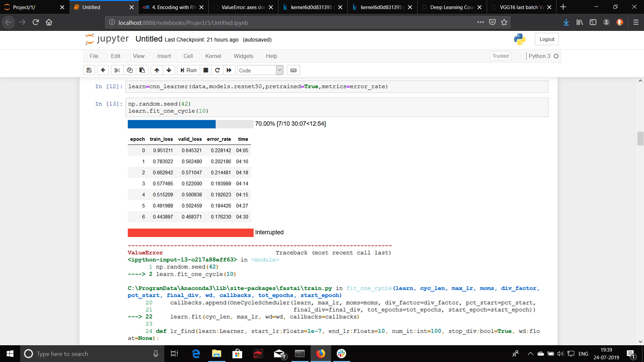
Task: Paste a cell using the clipboard icon
Action: coord(142,70)
